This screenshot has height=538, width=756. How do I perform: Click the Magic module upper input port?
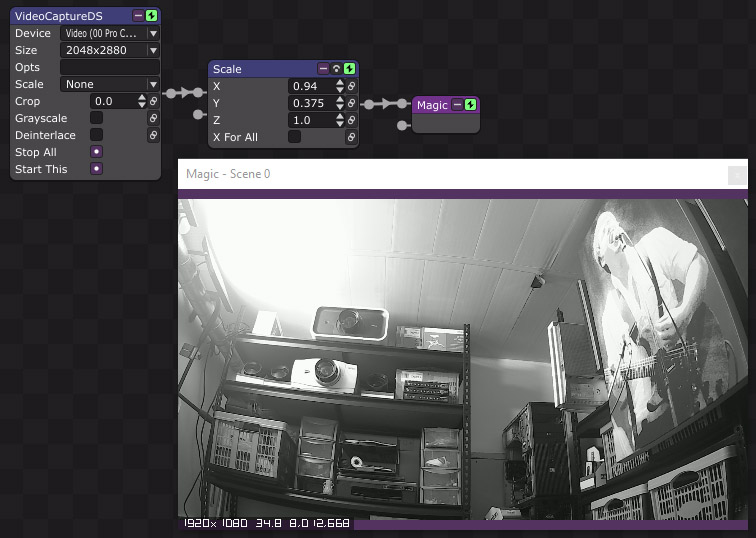(402, 104)
